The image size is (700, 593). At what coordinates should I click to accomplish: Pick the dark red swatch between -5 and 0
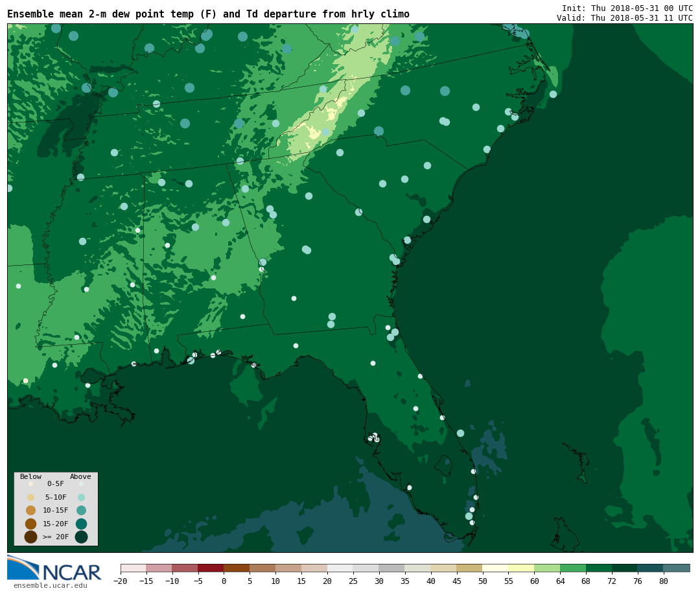point(211,568)
